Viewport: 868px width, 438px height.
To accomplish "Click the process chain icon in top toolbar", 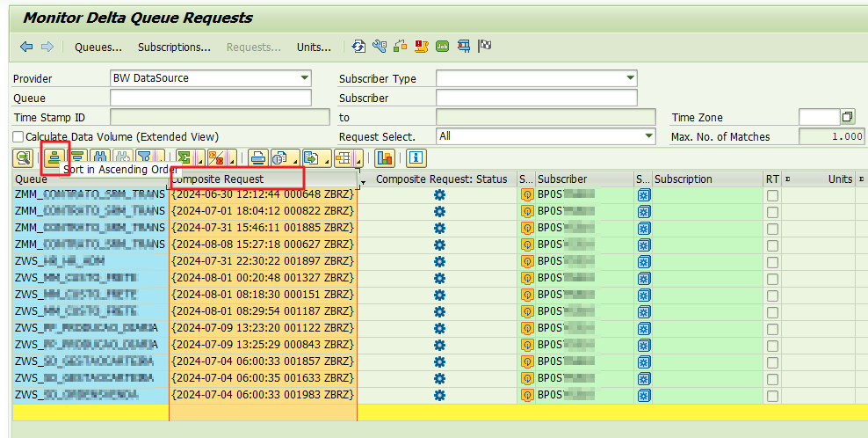I will click(401, 47).
